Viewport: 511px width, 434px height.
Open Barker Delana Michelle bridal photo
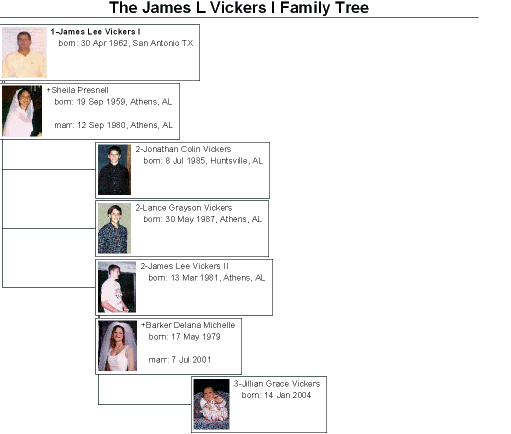(117, 346)
